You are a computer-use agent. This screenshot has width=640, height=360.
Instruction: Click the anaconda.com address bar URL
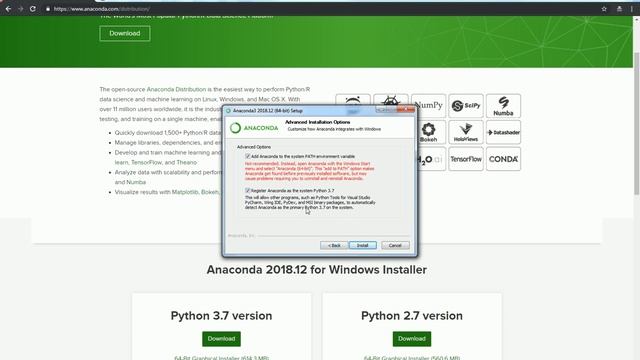point(102,9)
